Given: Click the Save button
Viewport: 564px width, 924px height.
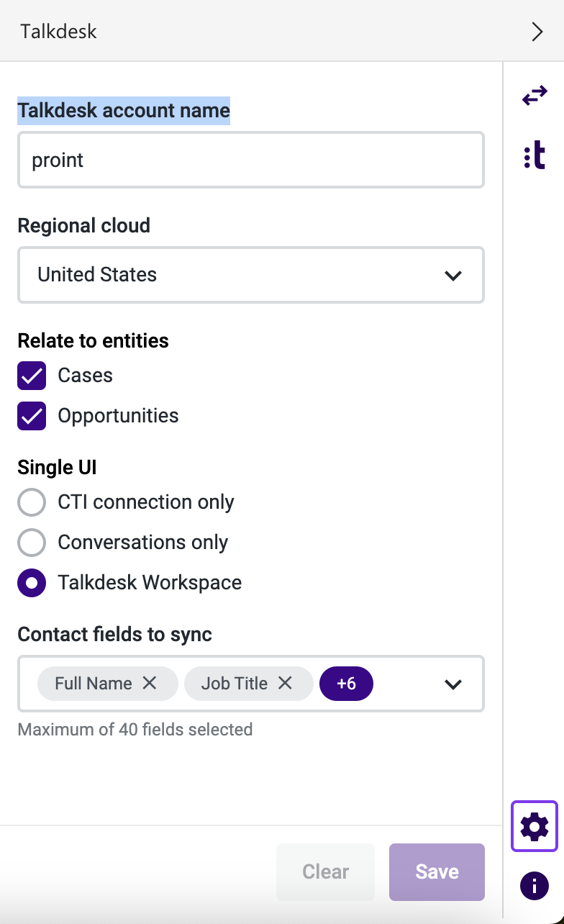Looking at the screenshot, I should (x=437, y=871).
